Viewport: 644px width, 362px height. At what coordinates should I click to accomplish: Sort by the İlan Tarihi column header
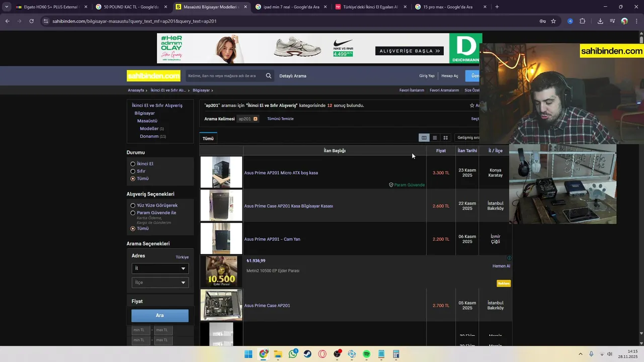tap(467, 151)
